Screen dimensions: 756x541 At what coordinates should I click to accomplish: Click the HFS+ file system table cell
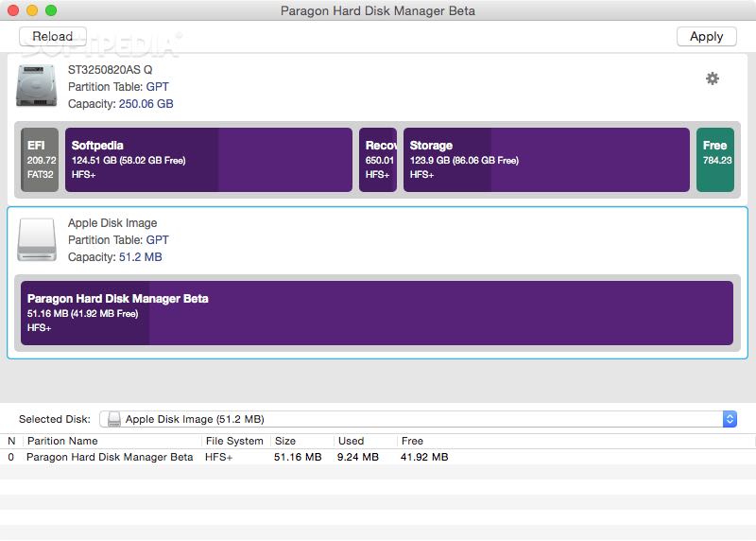coord(219,457)
